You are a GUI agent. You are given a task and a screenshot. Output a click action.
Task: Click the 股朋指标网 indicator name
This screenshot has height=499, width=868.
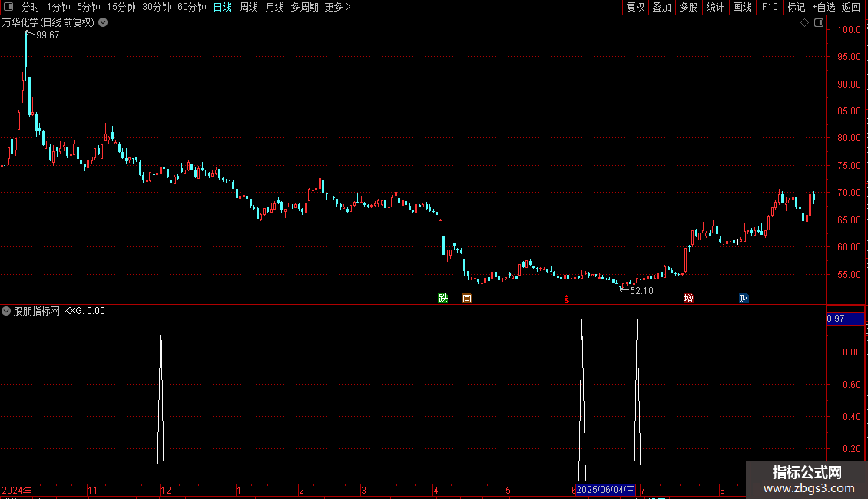point(37,311)
